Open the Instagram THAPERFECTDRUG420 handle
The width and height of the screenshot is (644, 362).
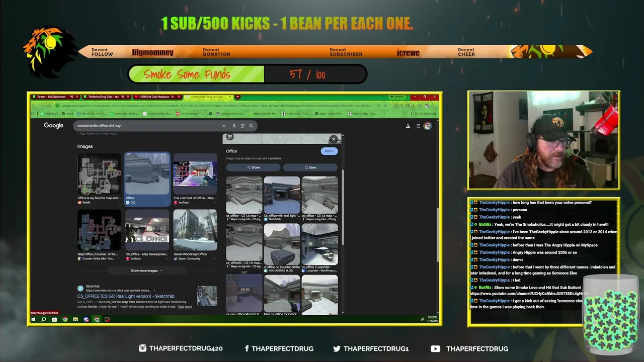click(181, 348)
